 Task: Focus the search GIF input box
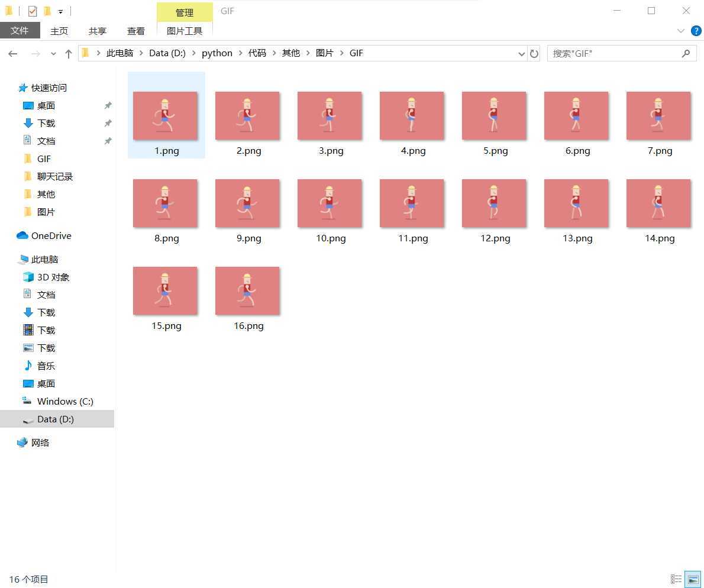click(x=622, y=53)
